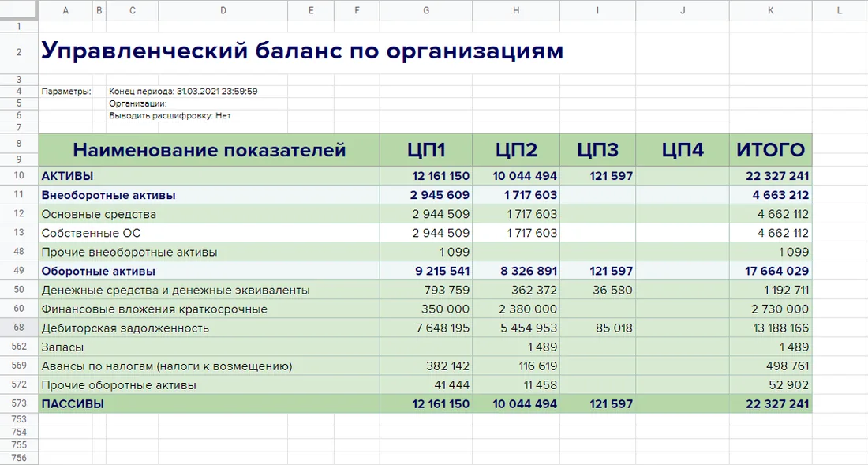Select the ЦП2 column heading cell
Image resolution: width=868 pixels, height=465 pixels.
(x=516, y=149)
